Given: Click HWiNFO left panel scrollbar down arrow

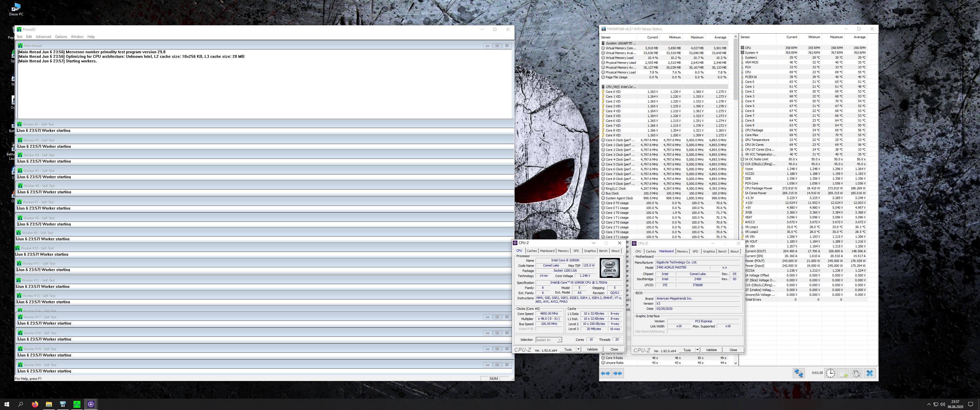Looking at the screenshot, I should click(x=735, y=363).
